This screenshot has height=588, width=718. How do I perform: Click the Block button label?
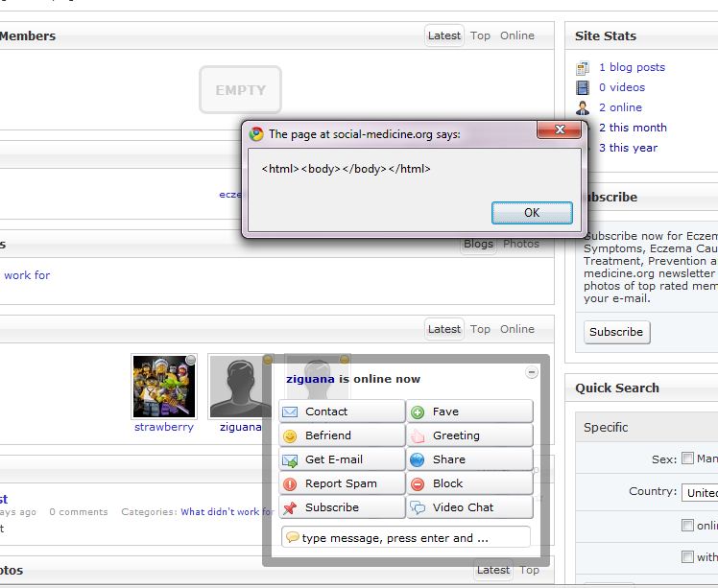click(447, 483)
